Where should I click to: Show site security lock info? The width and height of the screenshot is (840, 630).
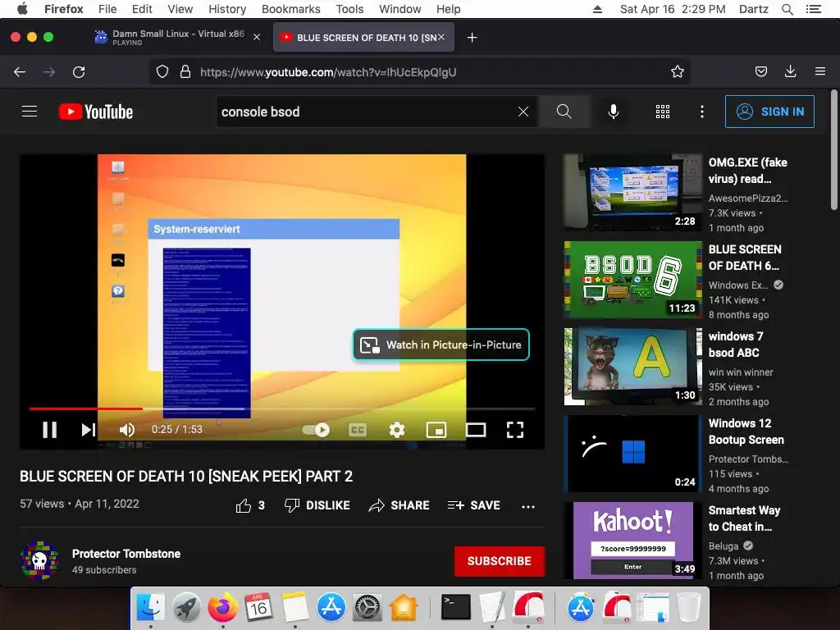tap(185, 72)
